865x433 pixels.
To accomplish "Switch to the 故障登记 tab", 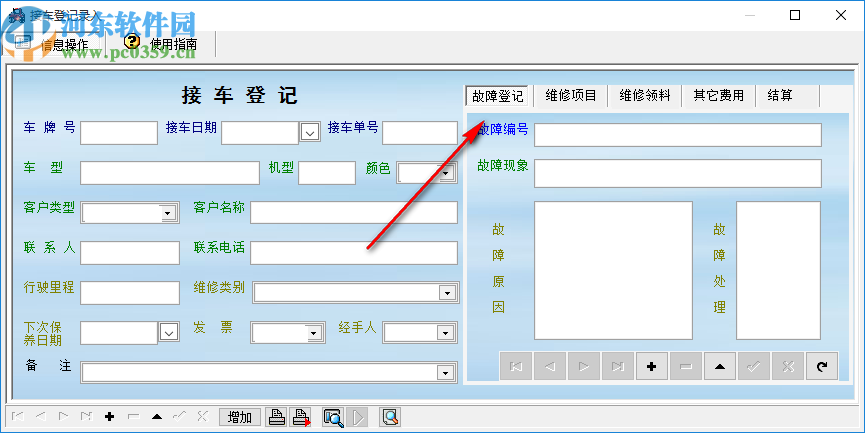I will click(497, 96).
